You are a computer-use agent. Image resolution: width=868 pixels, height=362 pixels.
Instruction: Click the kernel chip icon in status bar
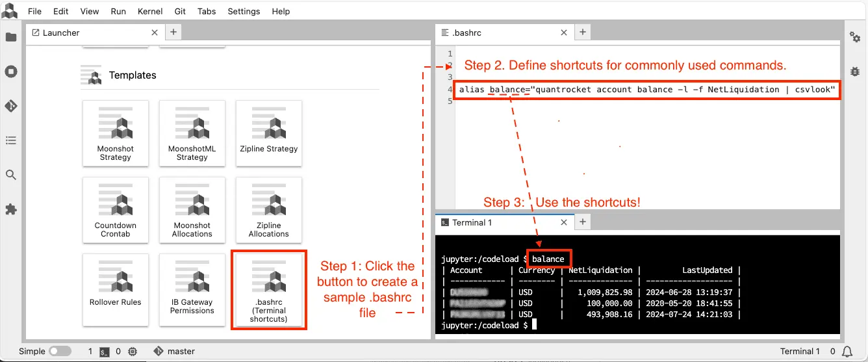133,352
